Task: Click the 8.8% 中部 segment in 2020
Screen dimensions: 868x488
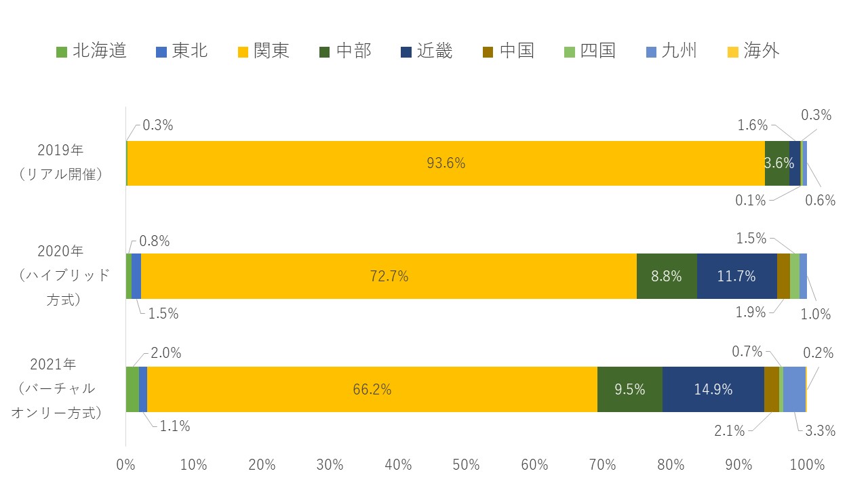Action: pos(667,276)
